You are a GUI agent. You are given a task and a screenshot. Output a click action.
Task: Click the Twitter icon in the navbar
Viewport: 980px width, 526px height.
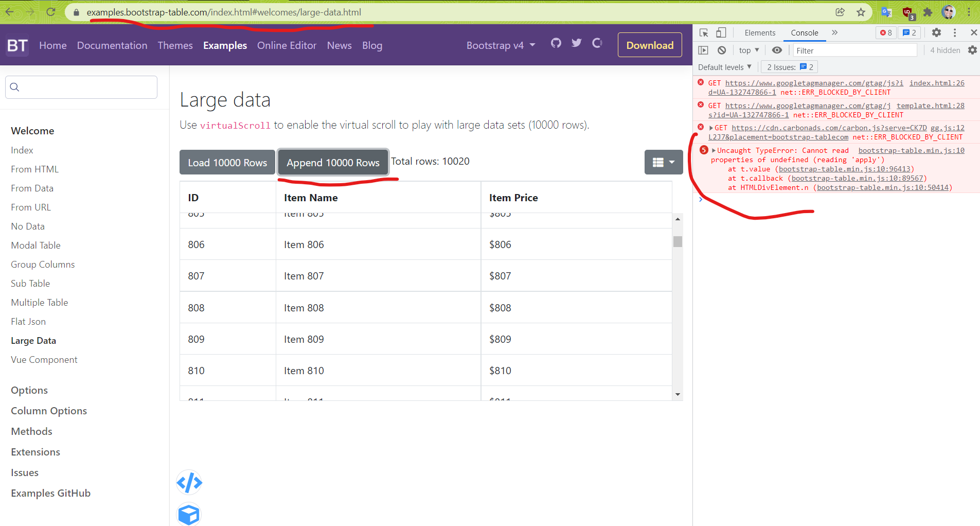pos(576,43)
